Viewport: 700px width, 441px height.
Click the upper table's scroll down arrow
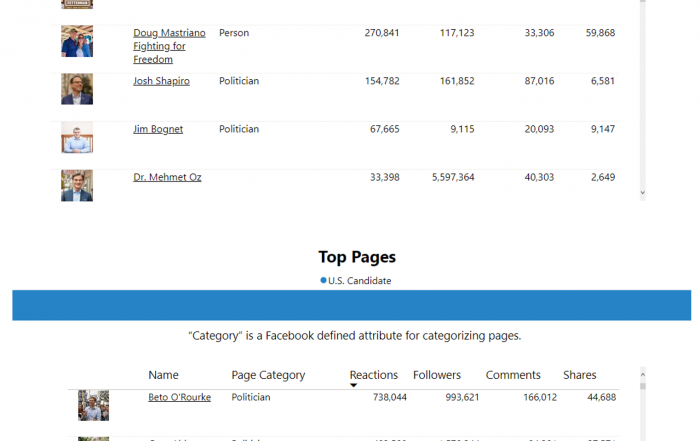coord(642,193)
